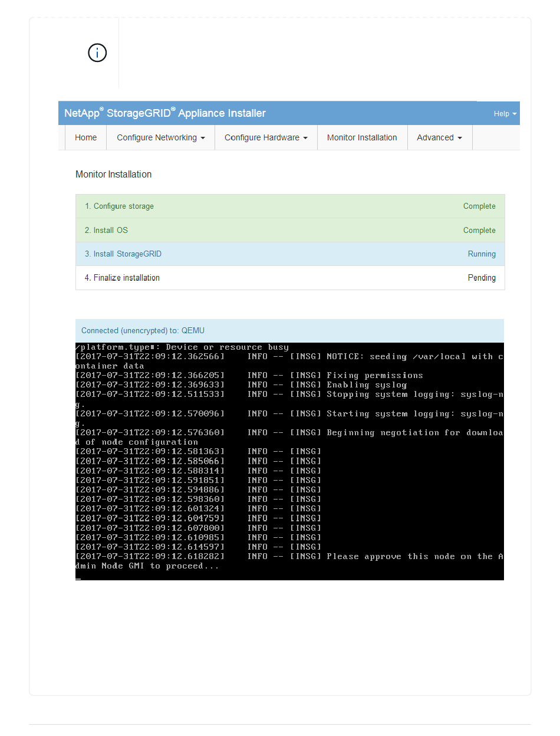Click the Device or resource busy line
The height and width of the screenshot is (736, 560).
[x=182, y=347]
